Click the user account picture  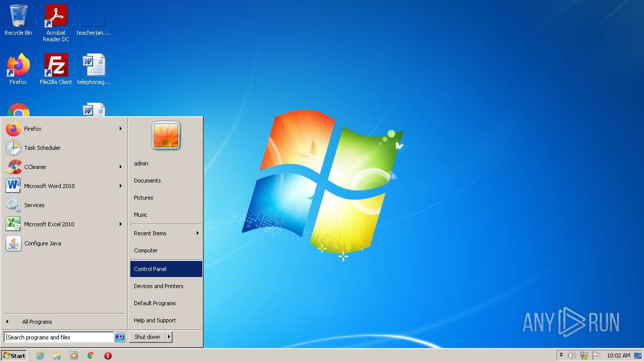(166, 136)
